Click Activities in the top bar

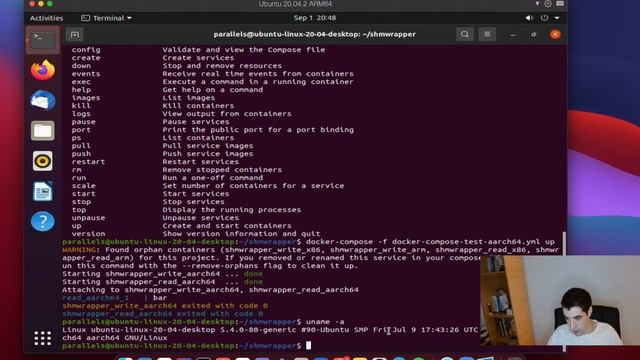tap(47, 18)
